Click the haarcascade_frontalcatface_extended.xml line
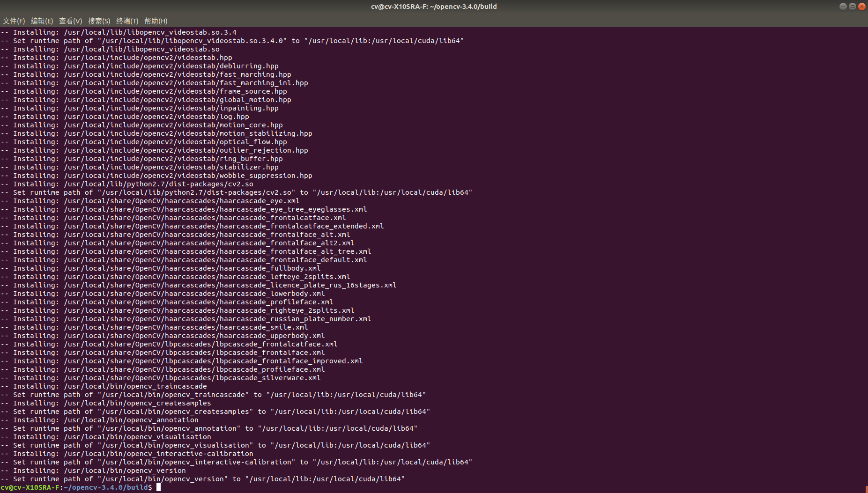This screenshot has height=493, width=868. click(192, 226)
